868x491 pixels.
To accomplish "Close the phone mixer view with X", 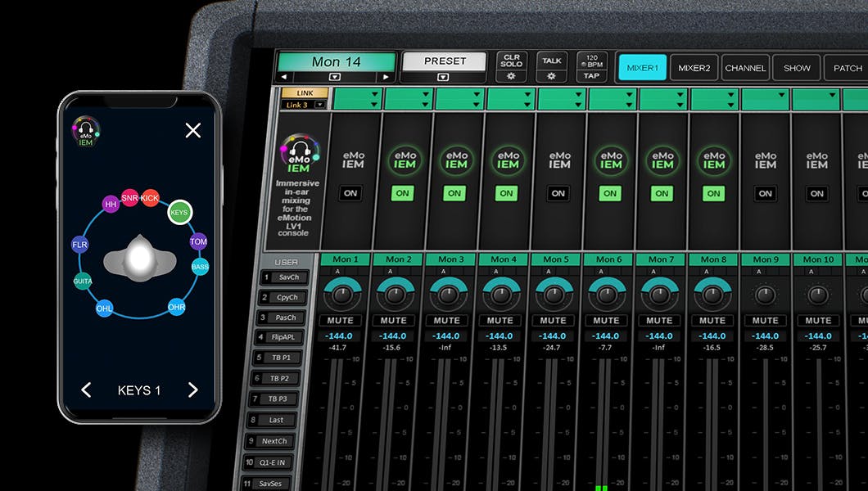I will point(193,130).
